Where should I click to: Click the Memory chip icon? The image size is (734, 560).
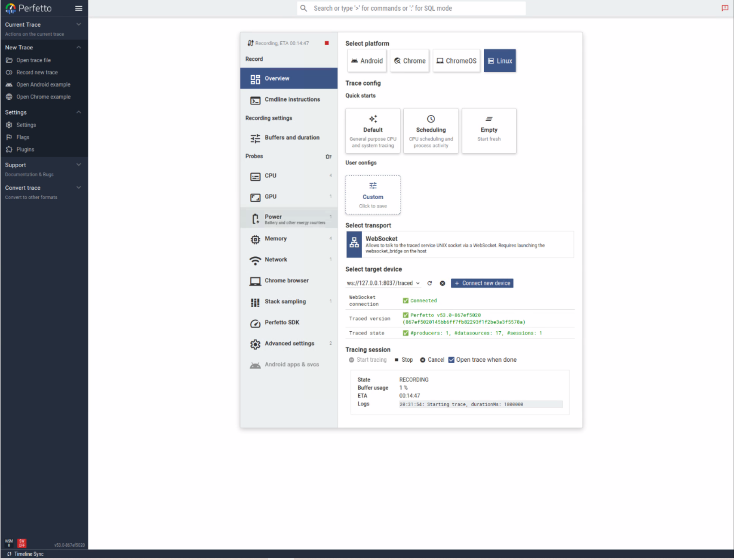pyautogui.click(x=255, y=240)
